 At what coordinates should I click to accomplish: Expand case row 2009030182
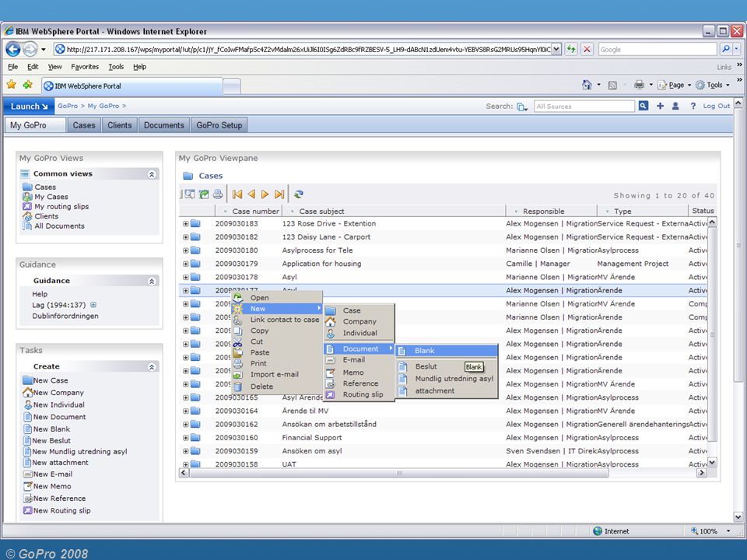pos(185,236)
